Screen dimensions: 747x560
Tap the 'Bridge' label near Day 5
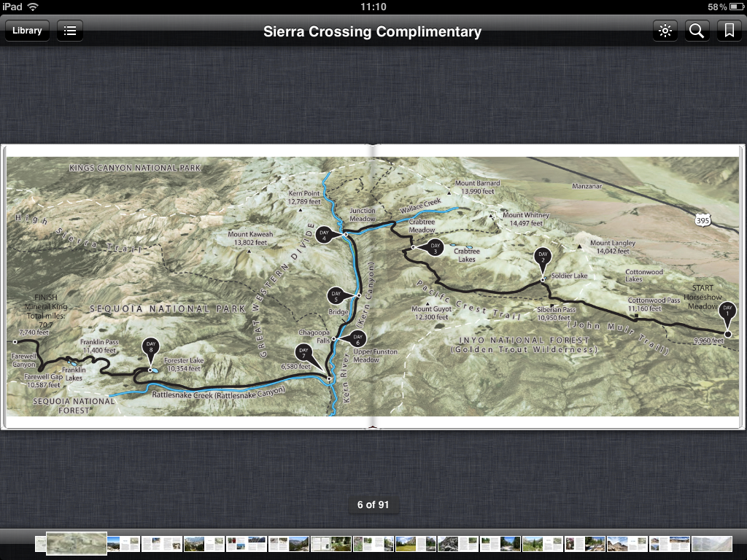(x=338, y=312)
